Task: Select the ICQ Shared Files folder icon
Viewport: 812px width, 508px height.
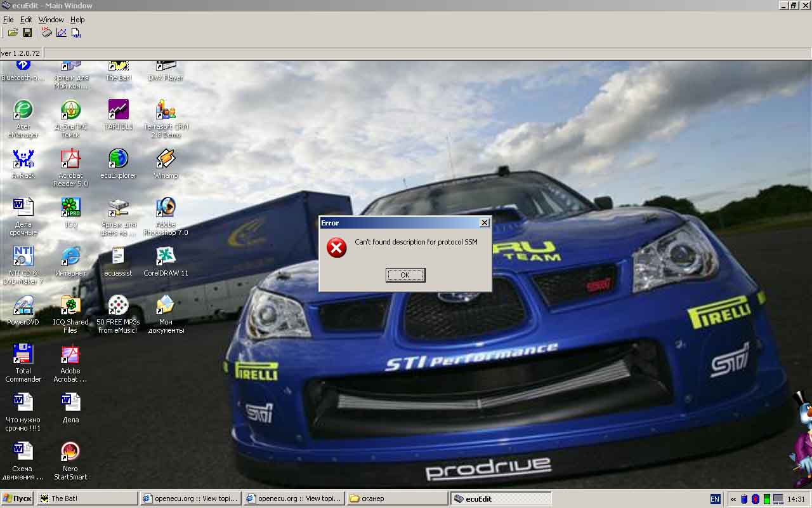Action: [70, 314]
